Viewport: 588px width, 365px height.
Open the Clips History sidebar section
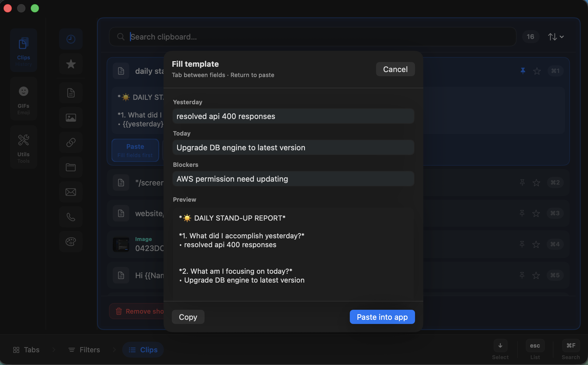[x=24, y=50]
